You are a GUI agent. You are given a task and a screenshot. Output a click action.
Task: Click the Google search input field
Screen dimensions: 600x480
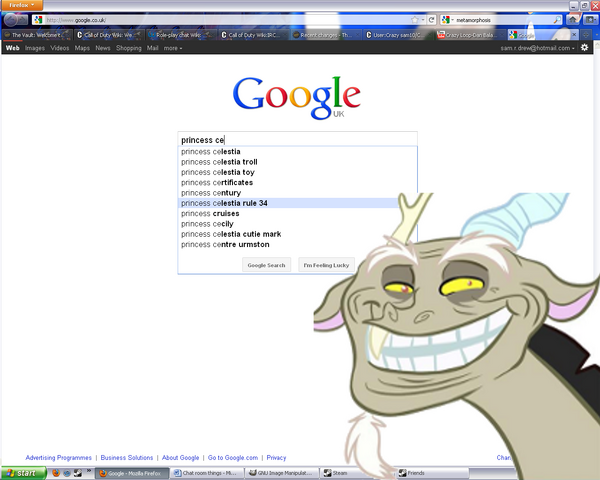point(297,139)
